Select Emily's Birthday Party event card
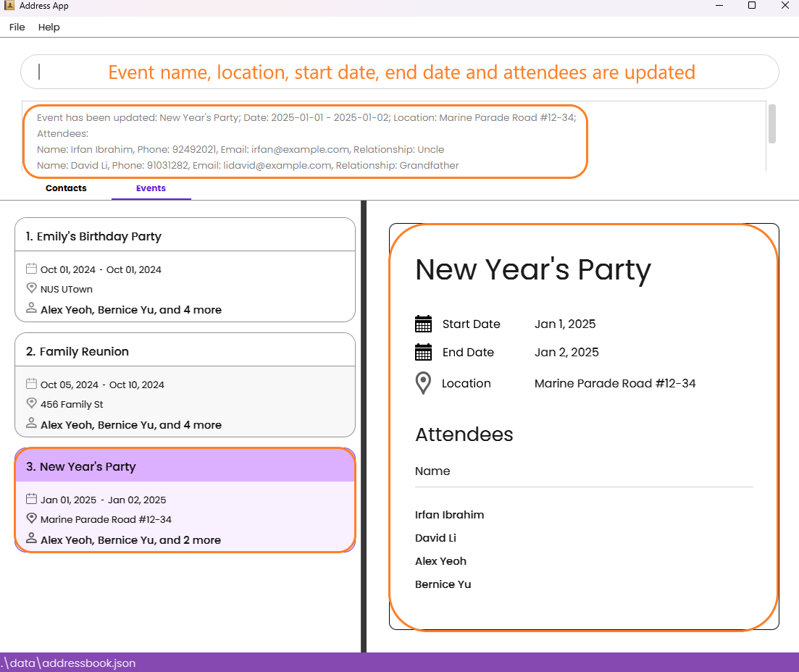Screen dimensions: 799x672 point(185,270)
